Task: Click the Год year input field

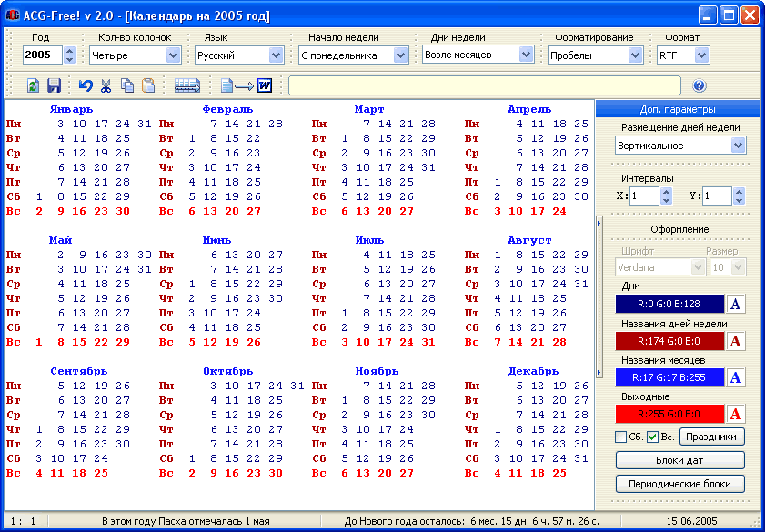Action: pyautogui.click(x=42, y=55)
